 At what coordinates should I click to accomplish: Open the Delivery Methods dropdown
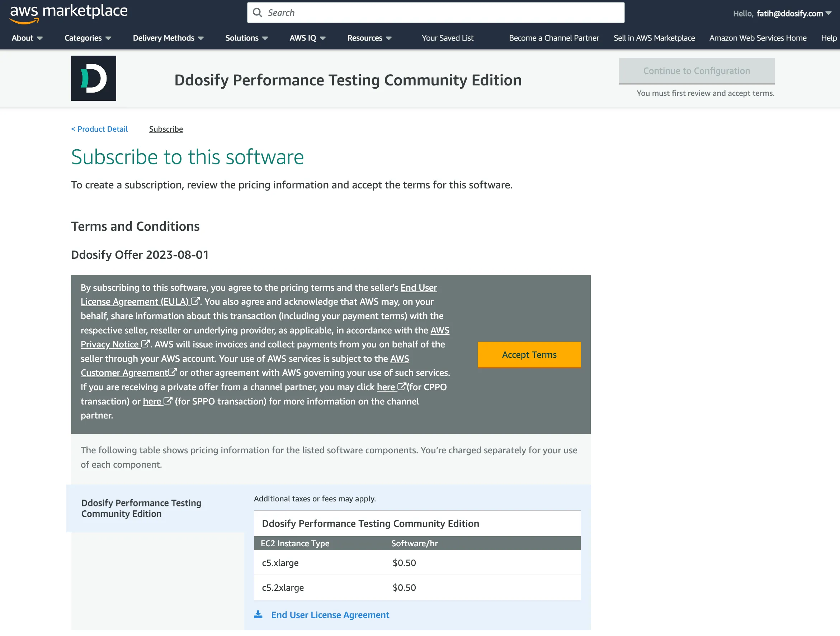(x=168, y=38)
